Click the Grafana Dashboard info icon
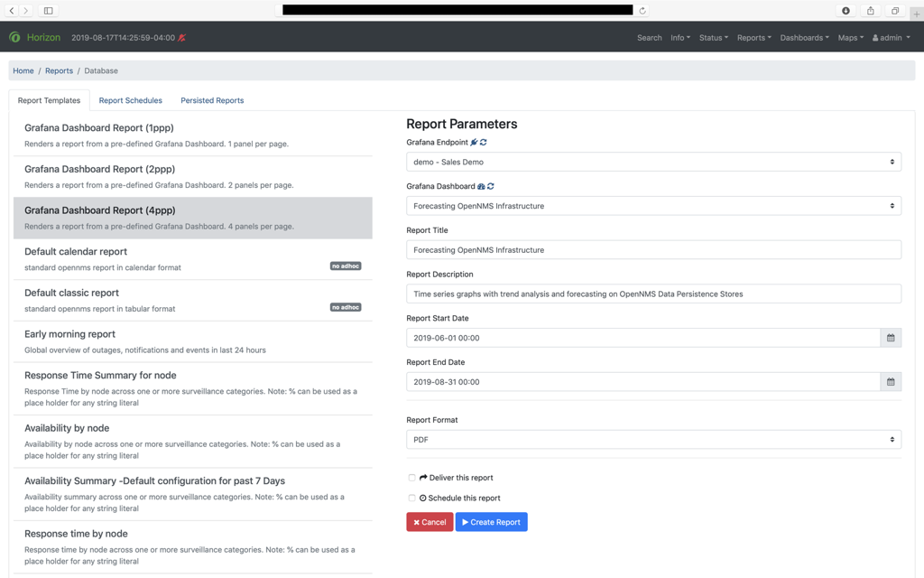 tap(480, 185)
